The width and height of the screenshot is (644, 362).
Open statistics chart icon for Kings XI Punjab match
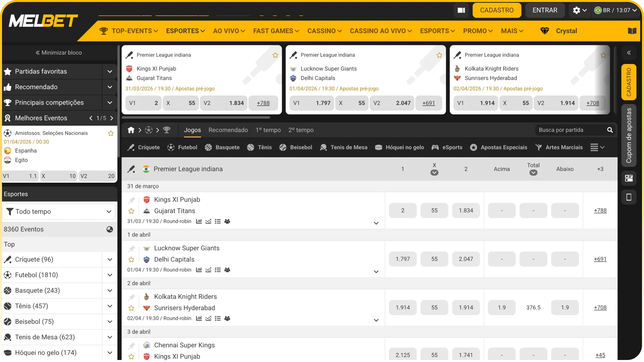199,221
